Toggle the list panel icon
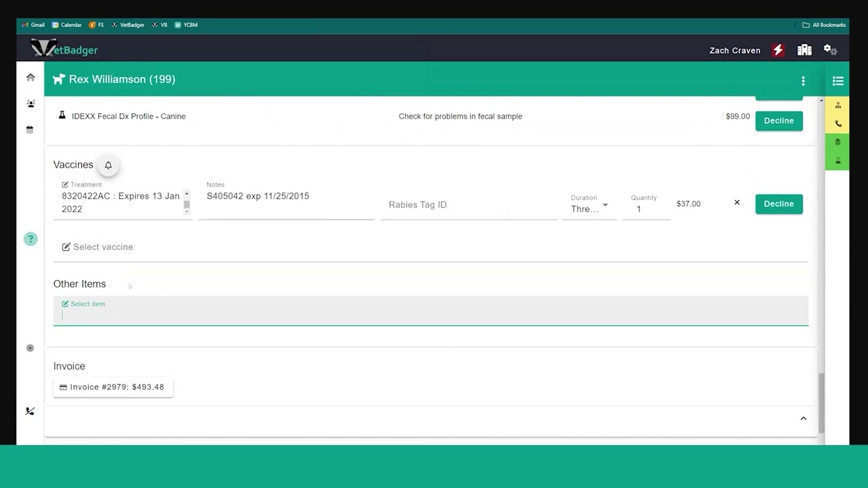Screen dimensions: 868x488 click(x=838, y=81)
